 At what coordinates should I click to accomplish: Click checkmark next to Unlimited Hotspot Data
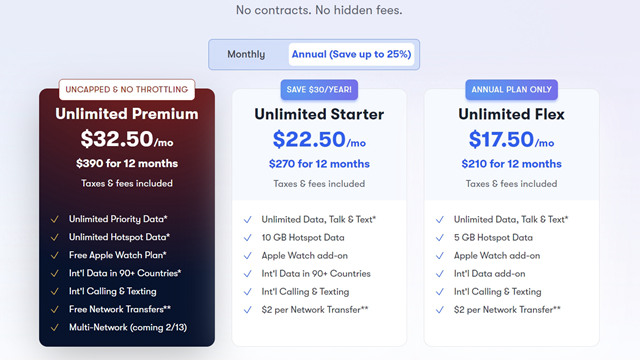[x=55, y=237]
